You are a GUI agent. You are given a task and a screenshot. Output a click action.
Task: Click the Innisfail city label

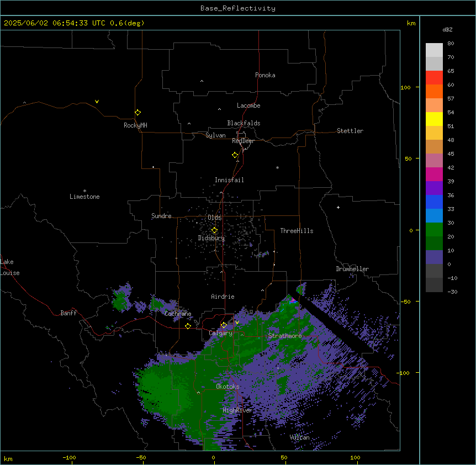229,180
